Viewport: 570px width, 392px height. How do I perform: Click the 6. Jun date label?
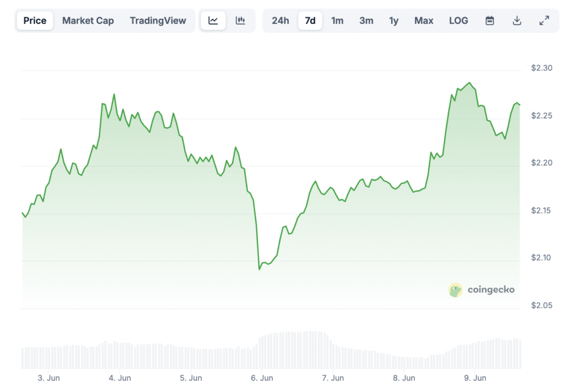[x=262, y=378]
